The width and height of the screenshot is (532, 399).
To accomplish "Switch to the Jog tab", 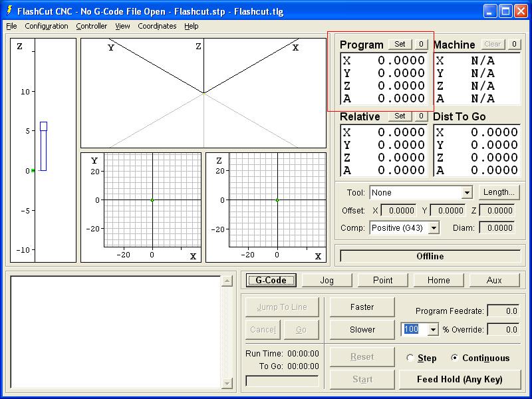I will [x=327, y=280].
